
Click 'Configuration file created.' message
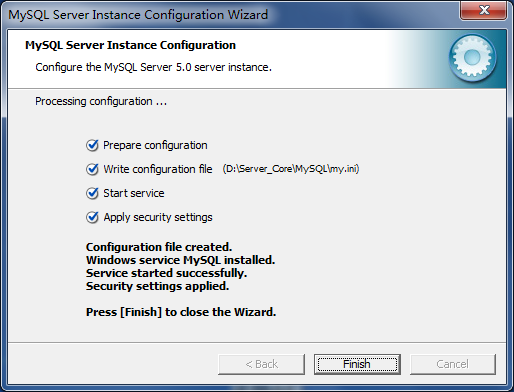(159, 247)
